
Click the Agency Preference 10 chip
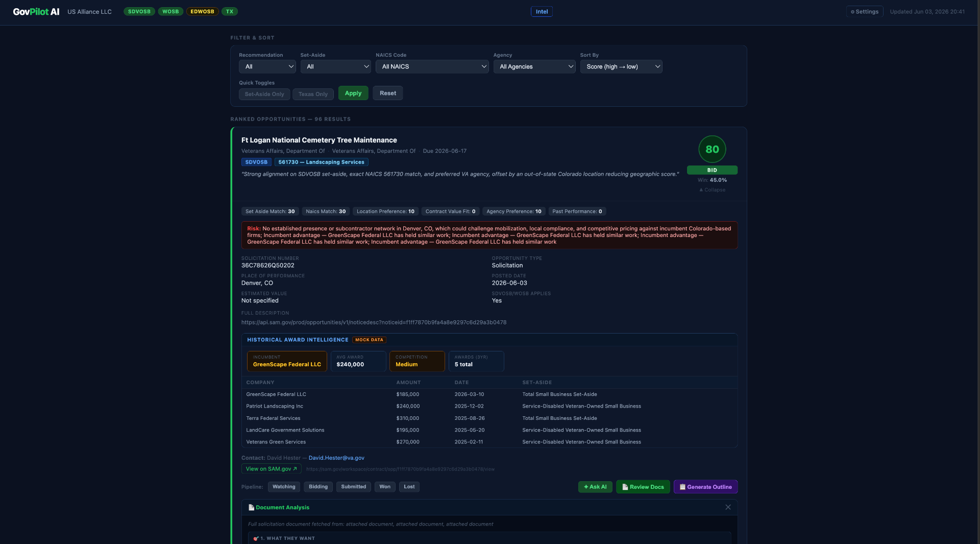[514, 211]
